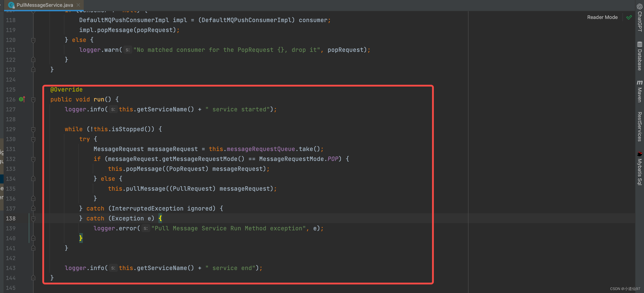Click the Reader Mode link
This screenshot has height=293, width=644.
[602, 17]
